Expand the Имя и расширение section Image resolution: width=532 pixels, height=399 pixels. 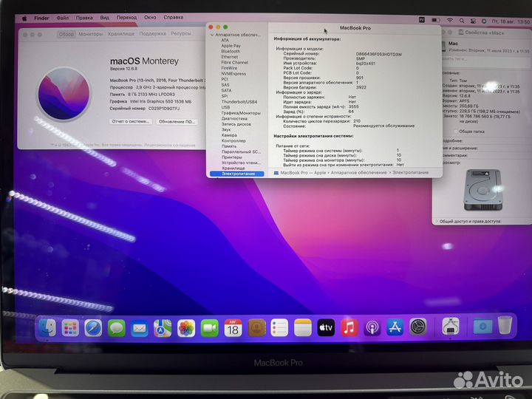[460, 148]
